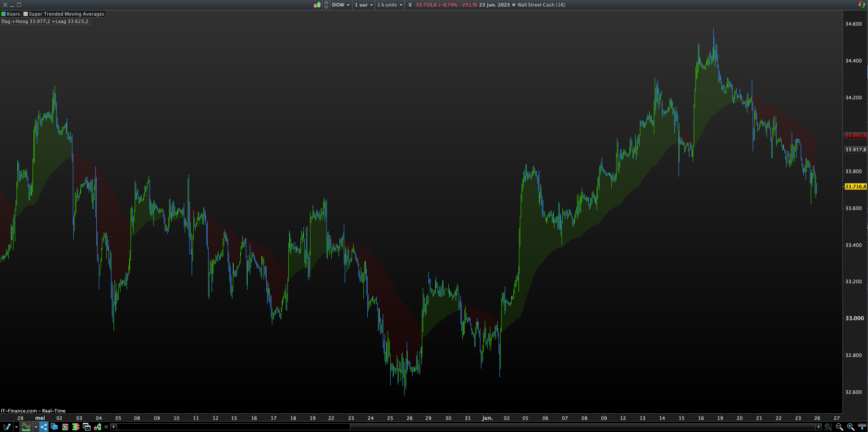Image resolution: width=868 pixels, height=432 pixels.
Task: Click the Koers color swatch
Action: click(3, 14)
